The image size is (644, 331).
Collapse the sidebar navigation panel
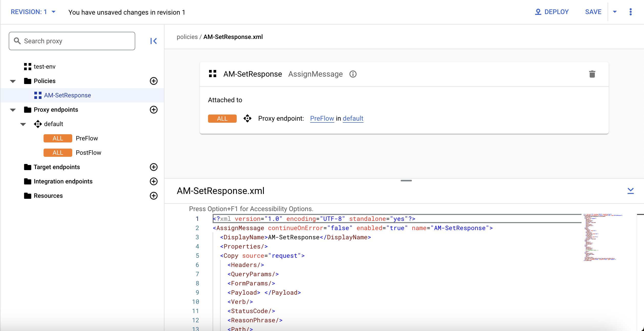tap(153, 41)
